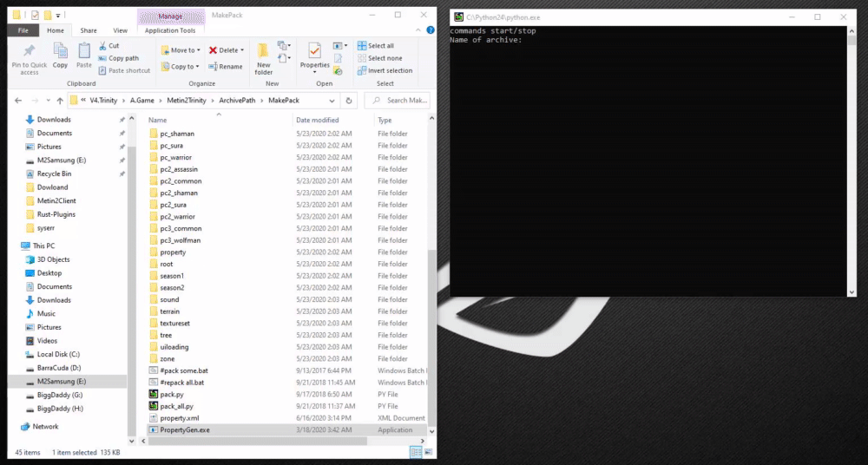Click ArchivePath in the address breadcrumb
868x465 pixels.
pos(237,101)
